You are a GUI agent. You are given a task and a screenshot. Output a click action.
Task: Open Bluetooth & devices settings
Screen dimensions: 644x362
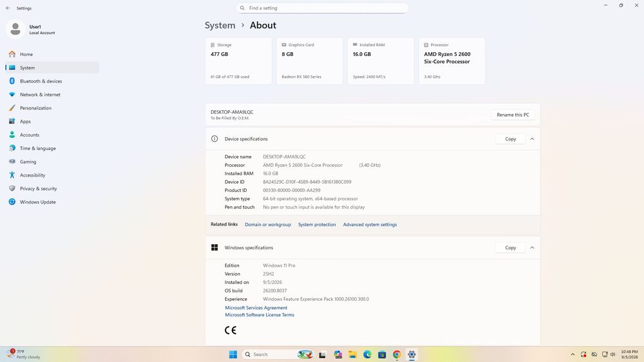pos(52,81)
